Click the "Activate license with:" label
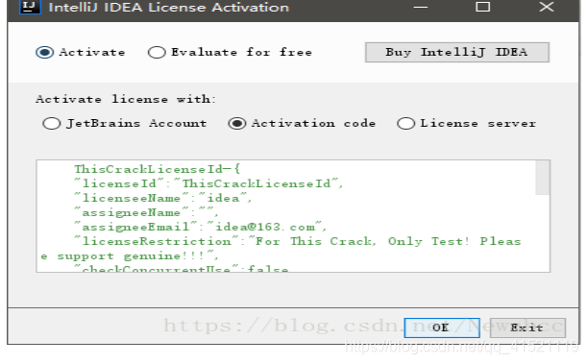Image resolution: width=588 pixels, height=364 pixels. click(x=126, y=99)
